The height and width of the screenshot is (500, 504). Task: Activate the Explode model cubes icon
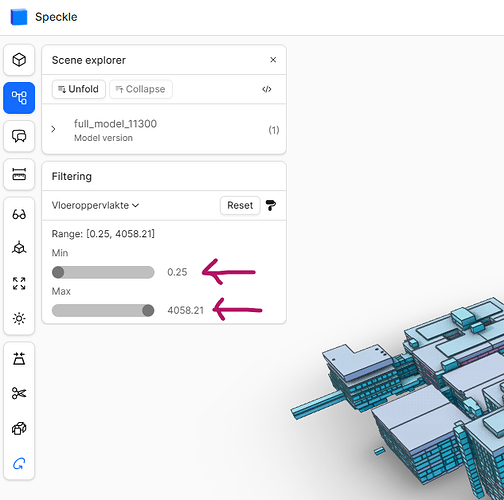[19, 428]
